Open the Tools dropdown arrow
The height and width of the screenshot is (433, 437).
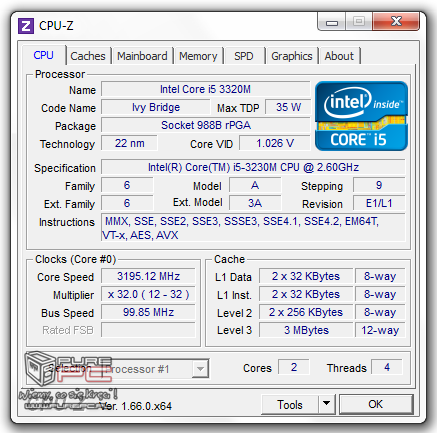coord(327,404)
